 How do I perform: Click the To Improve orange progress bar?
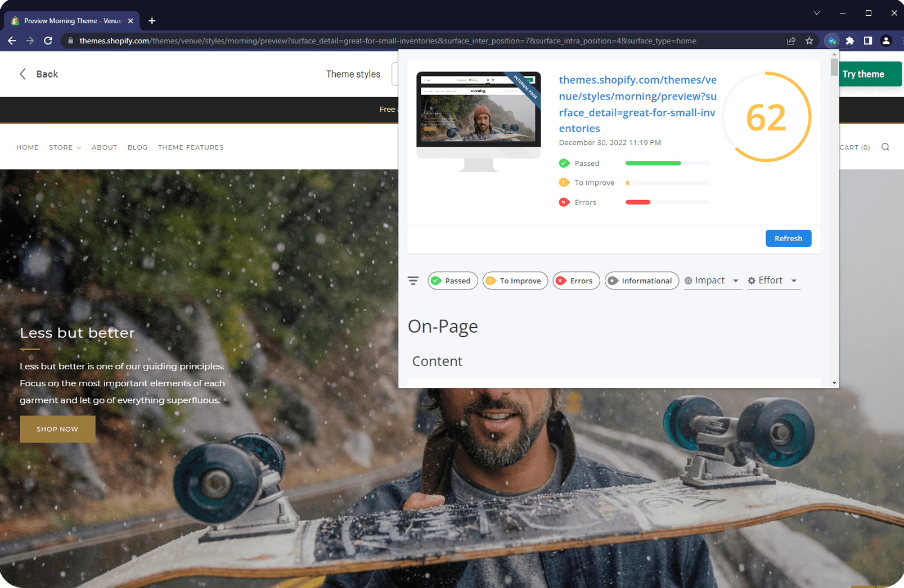click(668, 183)
